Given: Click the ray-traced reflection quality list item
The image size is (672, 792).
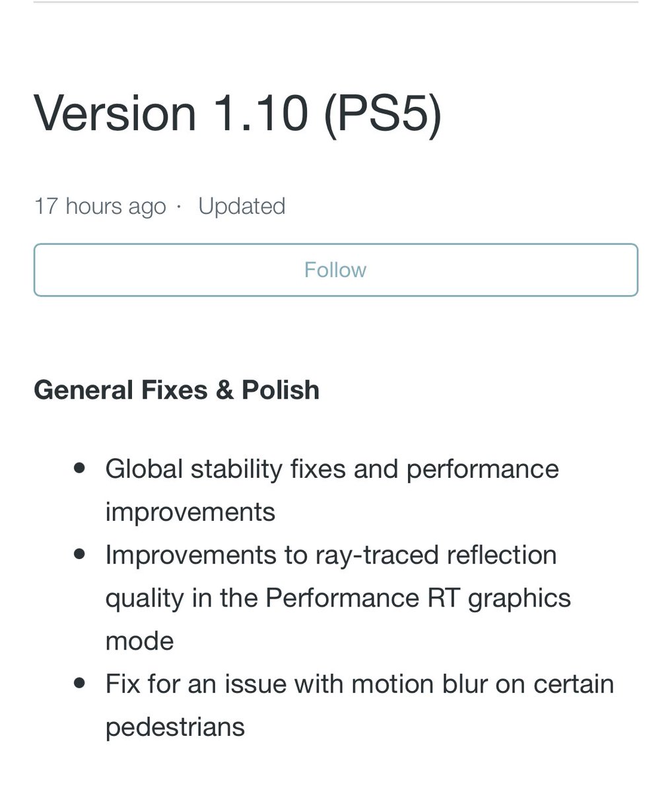Looking at the screenshot, I should click(x=338, y=598).
